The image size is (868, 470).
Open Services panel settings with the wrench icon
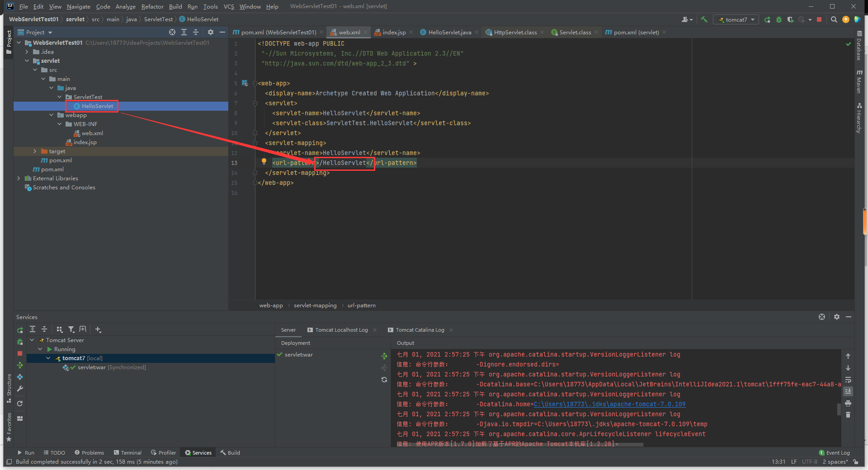[x=21, y=389]
